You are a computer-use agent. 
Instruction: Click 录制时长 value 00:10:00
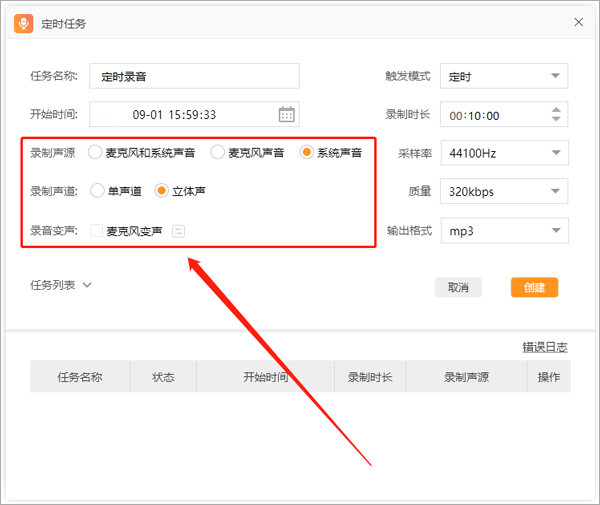pos(474,116)
